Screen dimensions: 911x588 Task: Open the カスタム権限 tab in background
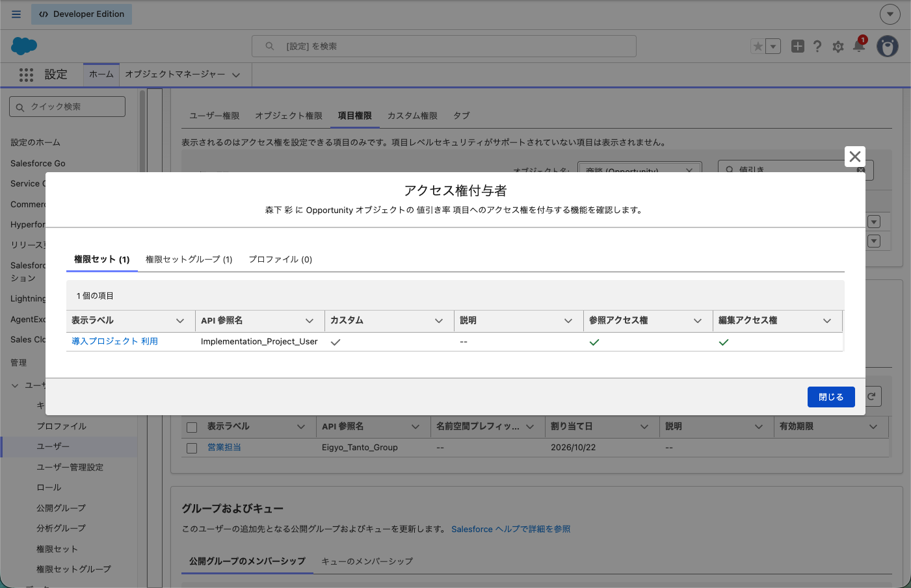coord(412,116)
